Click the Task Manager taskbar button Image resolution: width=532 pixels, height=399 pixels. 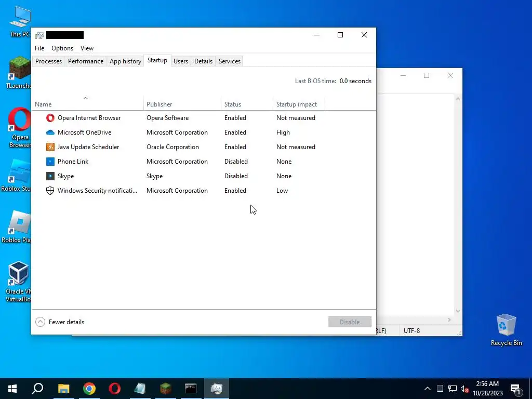[217, 389]
